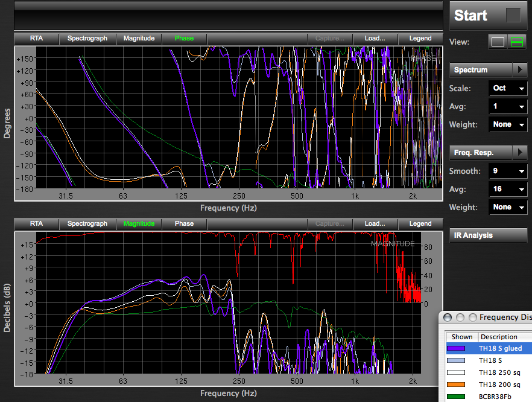Open the IR Analysis panel
This screenshot has height=402, width=532.
coord(488,235)
